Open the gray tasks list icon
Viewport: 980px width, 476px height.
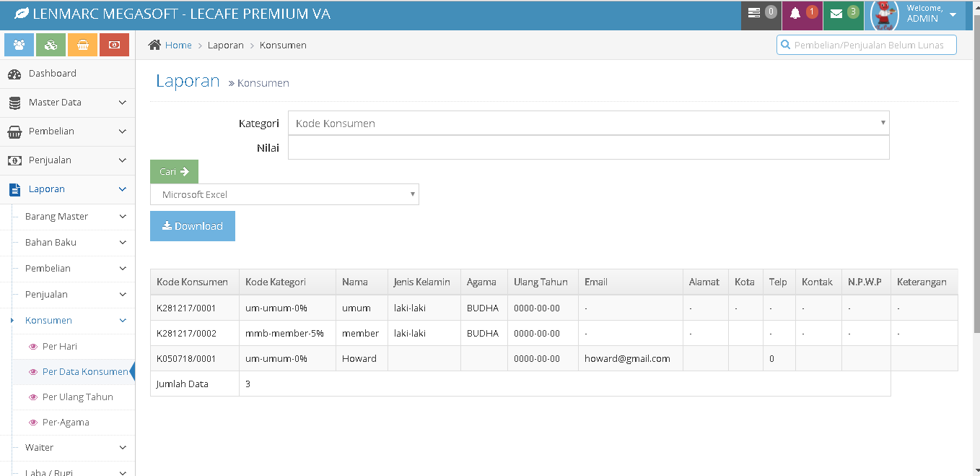761,14
